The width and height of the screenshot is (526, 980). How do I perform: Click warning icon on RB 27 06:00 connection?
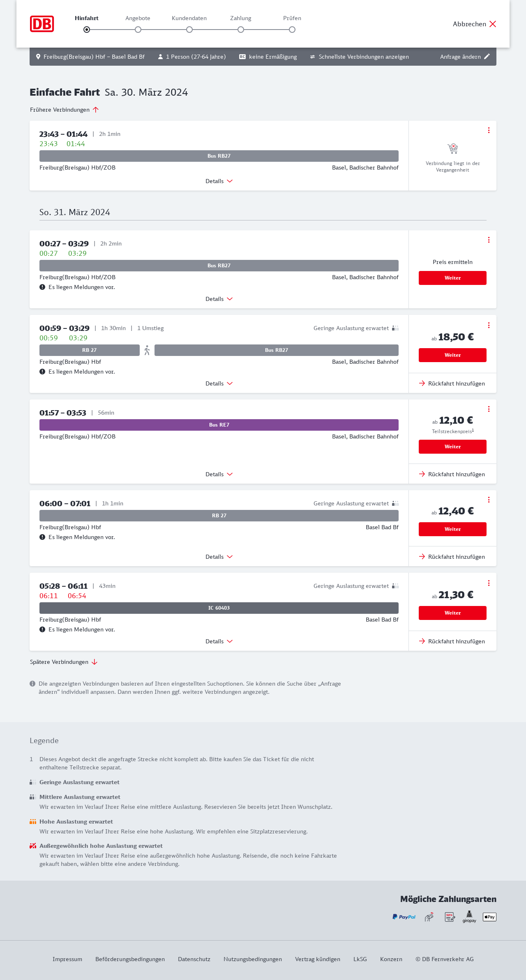pos(42,537)
